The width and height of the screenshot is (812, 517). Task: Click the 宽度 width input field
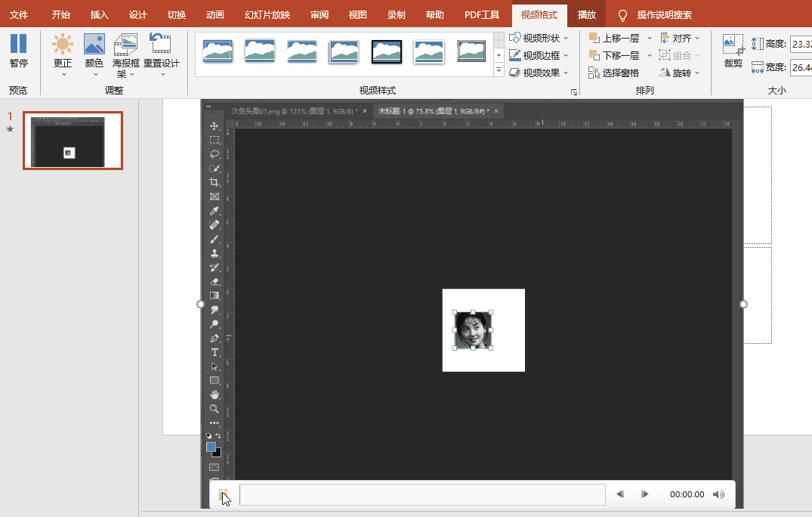[x=801, y=67]
